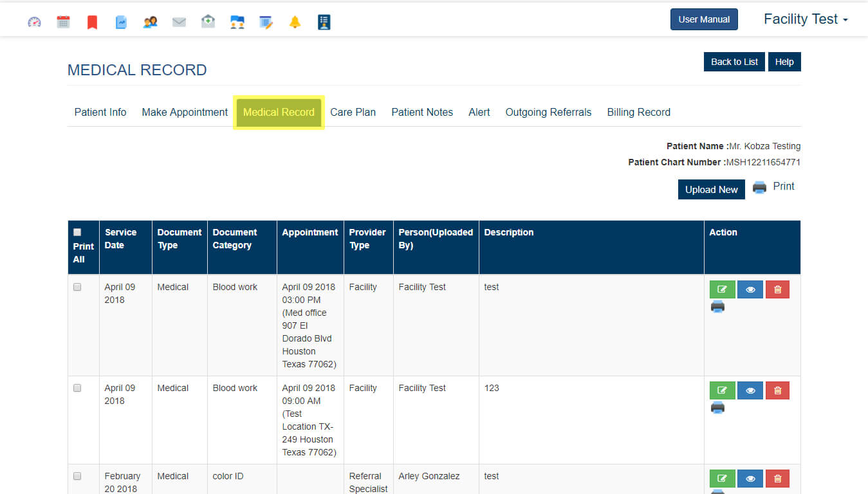Viewport: 868px width, 494px height.
Task: Open the Billing Record tab
Action: (638, 112)
